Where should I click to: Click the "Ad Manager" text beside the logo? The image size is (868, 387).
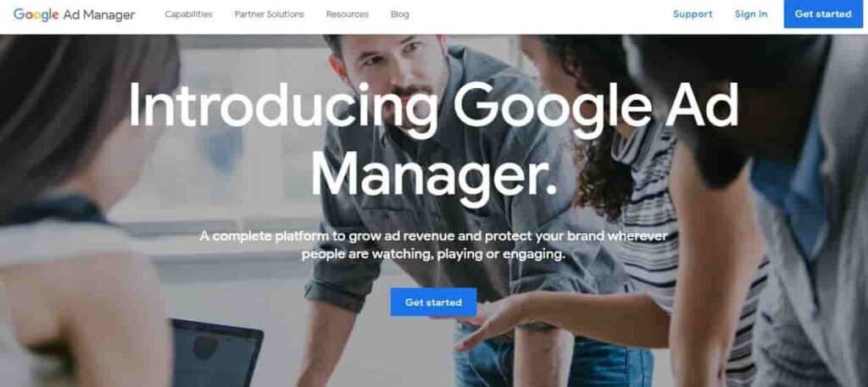(99, 15)
